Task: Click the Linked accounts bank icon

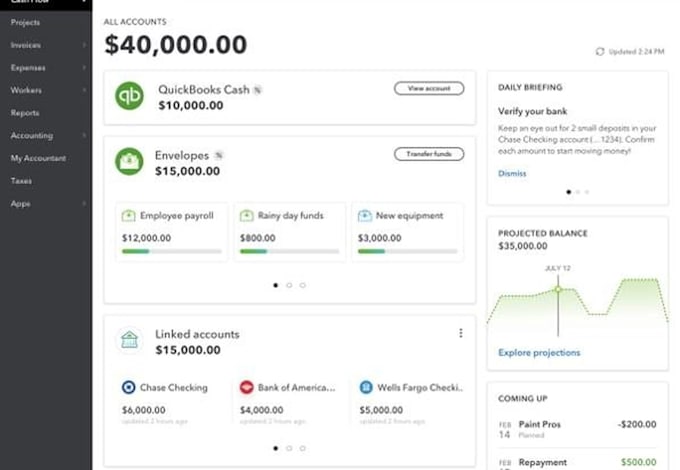Action: [129, 339]
